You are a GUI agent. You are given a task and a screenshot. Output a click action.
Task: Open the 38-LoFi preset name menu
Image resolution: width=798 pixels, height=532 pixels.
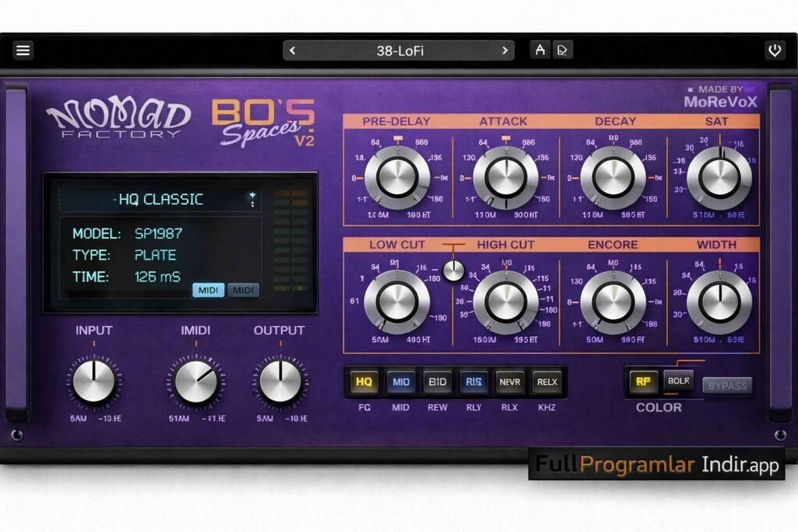[398, 51]
